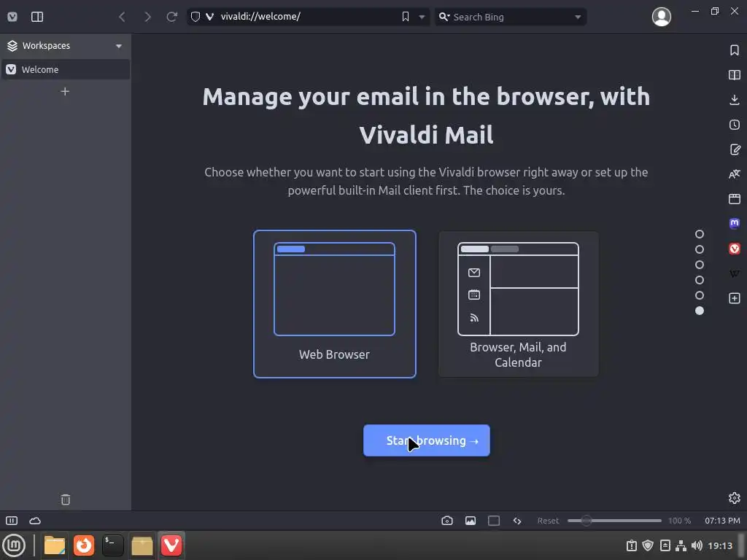Viewport: 747px width, 560px height.
Task: Select the fourth onboarding step dot
Action: pos(700,279)
